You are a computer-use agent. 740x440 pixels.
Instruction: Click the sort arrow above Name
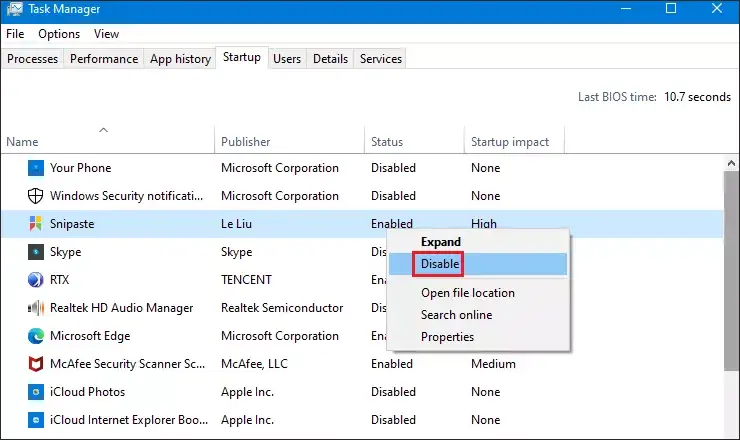103,130
